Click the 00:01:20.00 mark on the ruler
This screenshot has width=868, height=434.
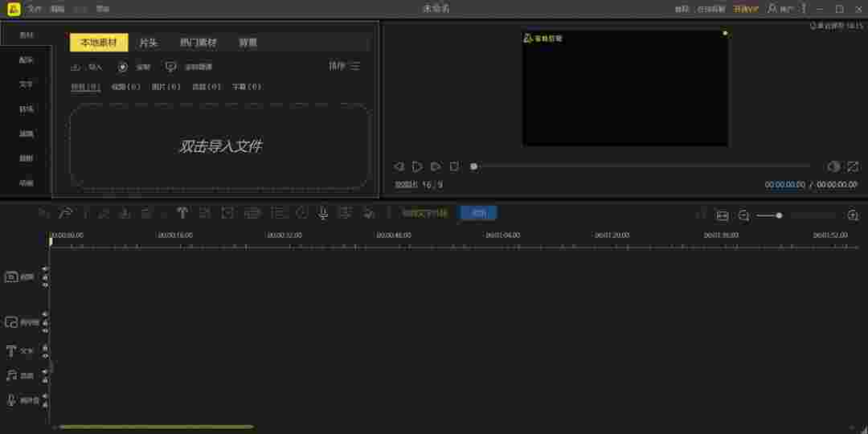pyautogui.click(x=612, y=235)
